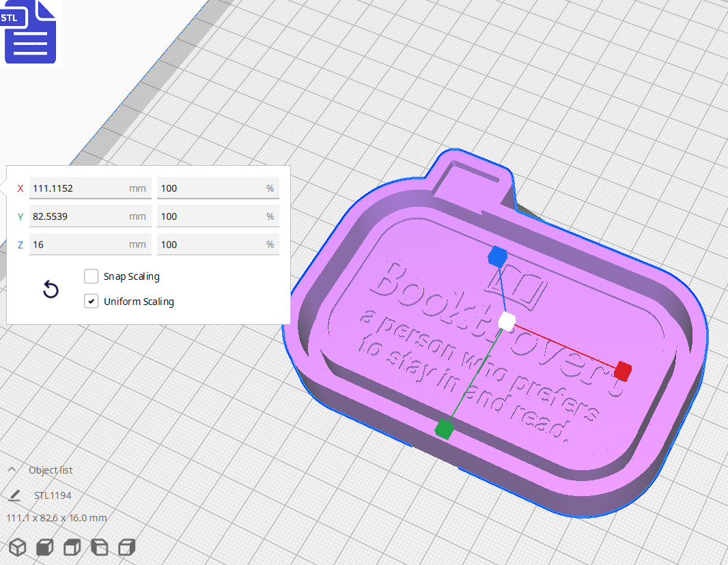Screen dimensions: 728x565
Task: Open the STL file icon top-left
Action: [30, 31]
